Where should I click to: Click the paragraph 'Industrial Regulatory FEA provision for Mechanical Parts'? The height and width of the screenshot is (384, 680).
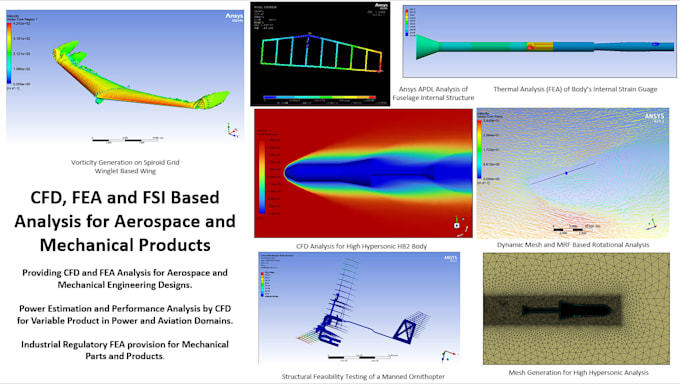click(x=125, y=350)
